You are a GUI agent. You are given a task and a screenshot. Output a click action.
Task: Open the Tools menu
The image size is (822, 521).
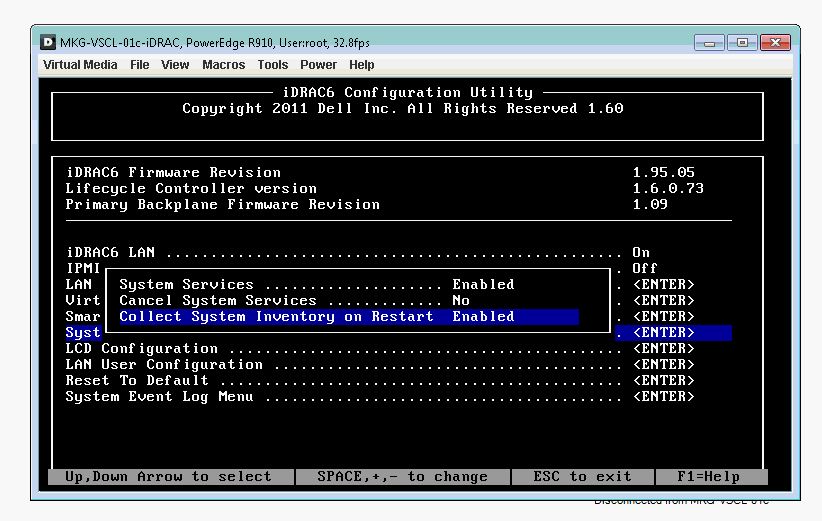point(273,64)
